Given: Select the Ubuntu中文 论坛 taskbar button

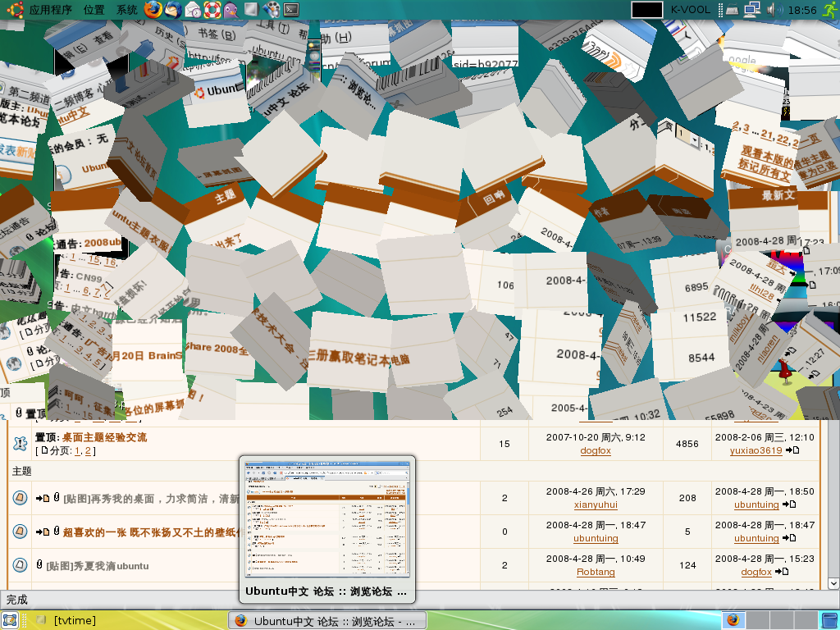Looking at the screenshot, I should [x=327, y=621].
